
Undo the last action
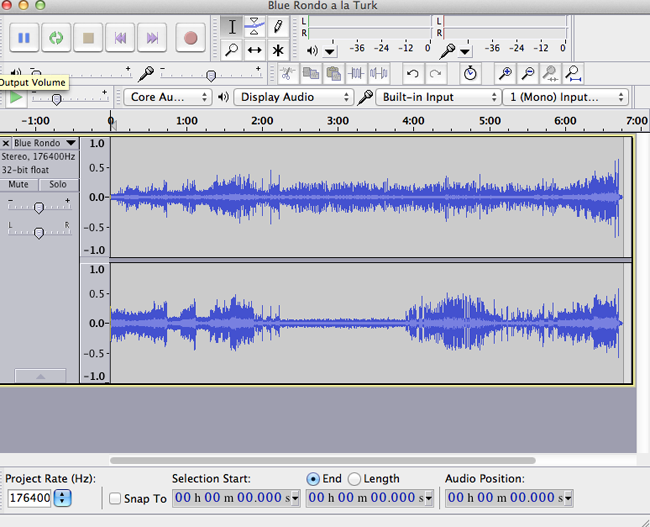pyautogui.click(x=412, y=73)
